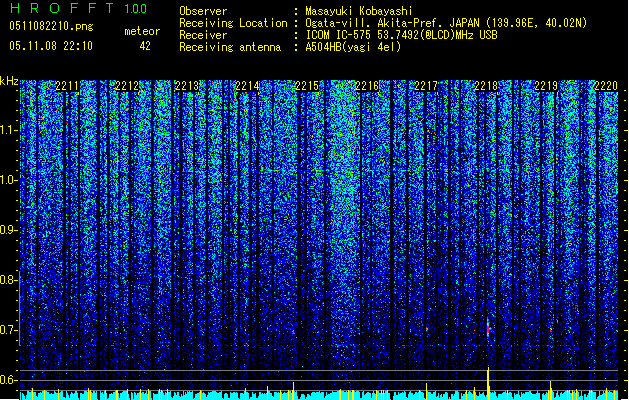
Task: Click the 2214 time marker
Action: coord(247,86)
